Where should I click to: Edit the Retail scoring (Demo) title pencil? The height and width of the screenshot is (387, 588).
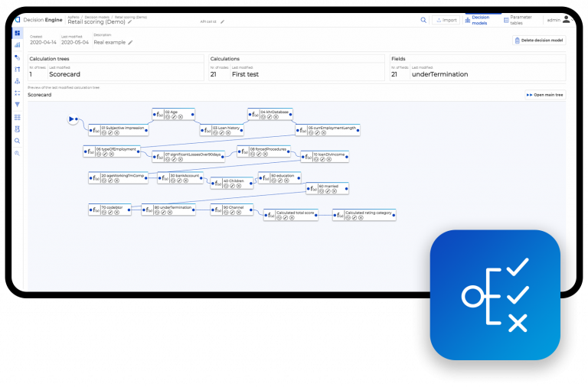(129, 21)
